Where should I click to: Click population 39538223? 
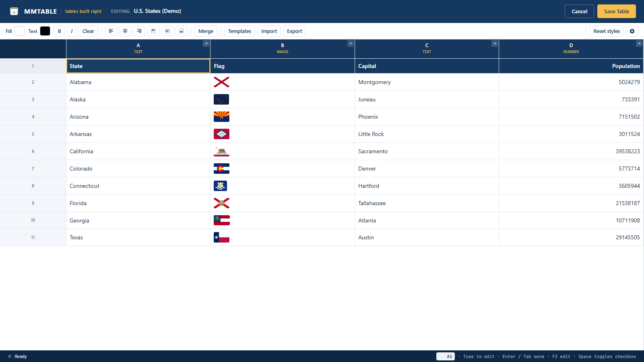click(571, 151)
